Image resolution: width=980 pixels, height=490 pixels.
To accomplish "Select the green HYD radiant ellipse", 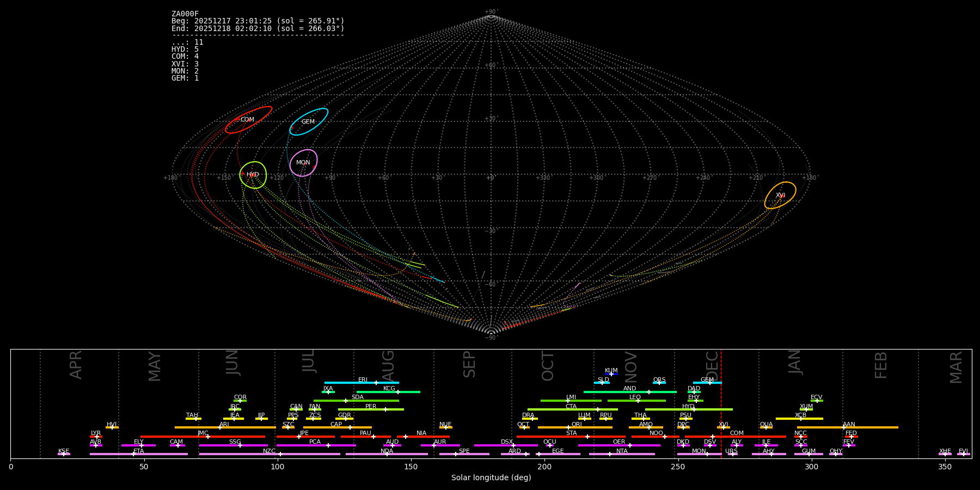I will click(253, 175).
